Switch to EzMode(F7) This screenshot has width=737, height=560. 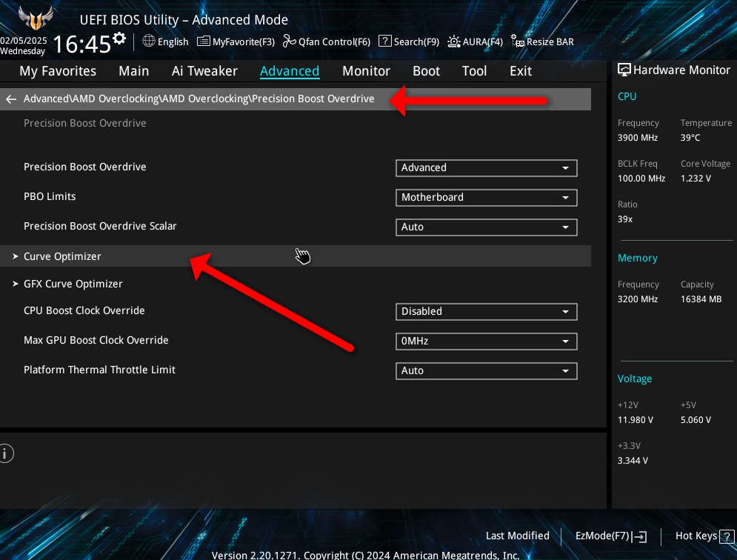click(611, 536)
